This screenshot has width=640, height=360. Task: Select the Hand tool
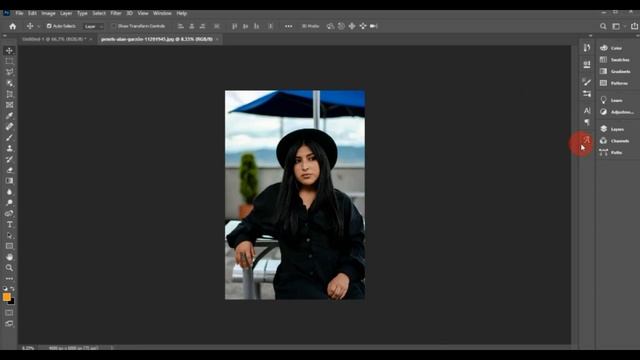click(x=9, y=257)
